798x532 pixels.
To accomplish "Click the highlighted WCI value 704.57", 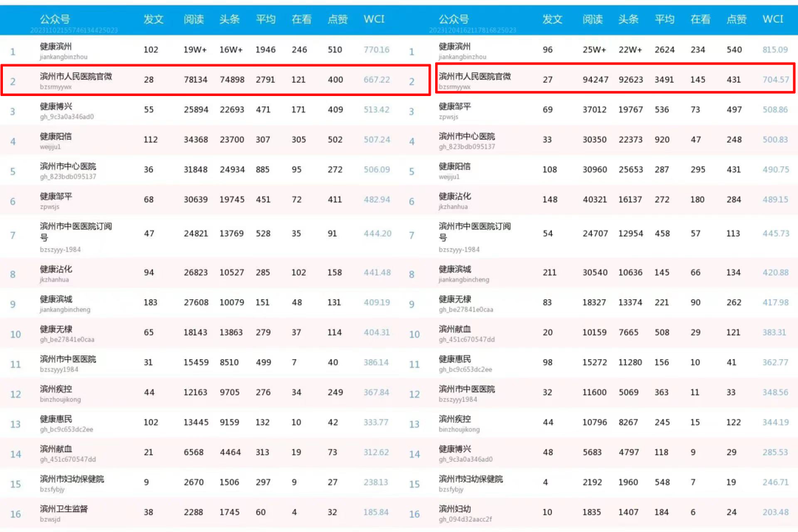I will pos(775,80).
